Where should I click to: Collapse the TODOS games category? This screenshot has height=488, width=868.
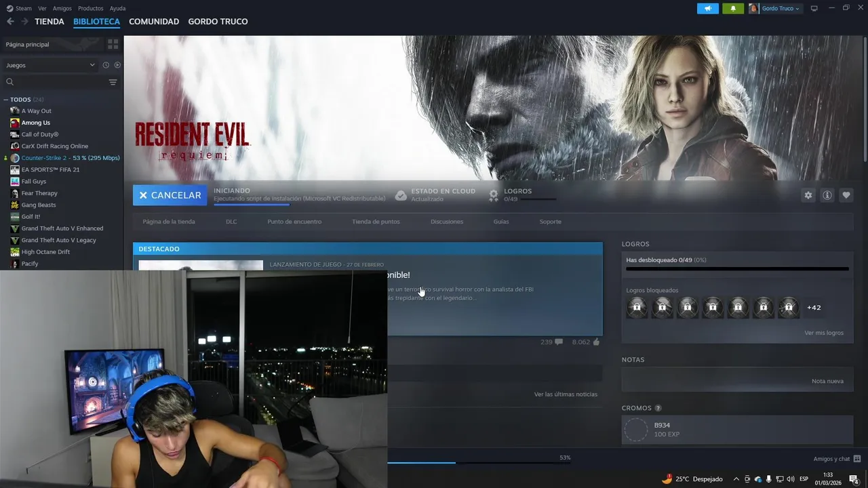point(6,100)
